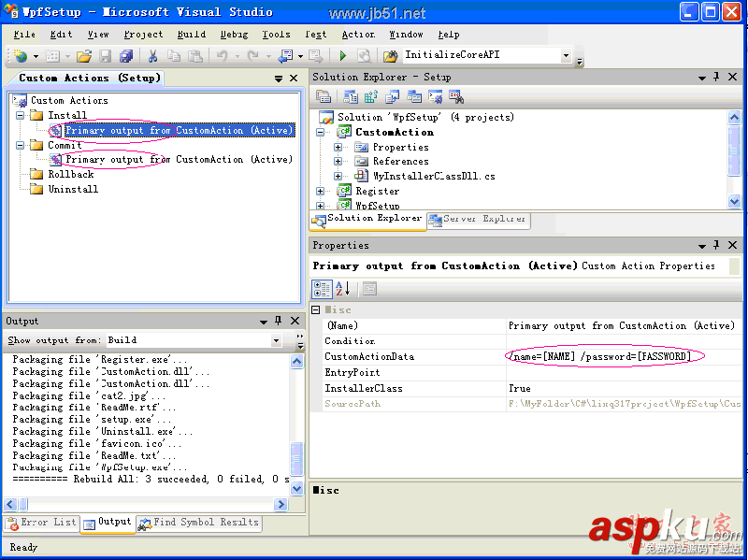Toggle Alphabetical sort in Properties panel
Screen dimensions: 748x560
point(342,289)
